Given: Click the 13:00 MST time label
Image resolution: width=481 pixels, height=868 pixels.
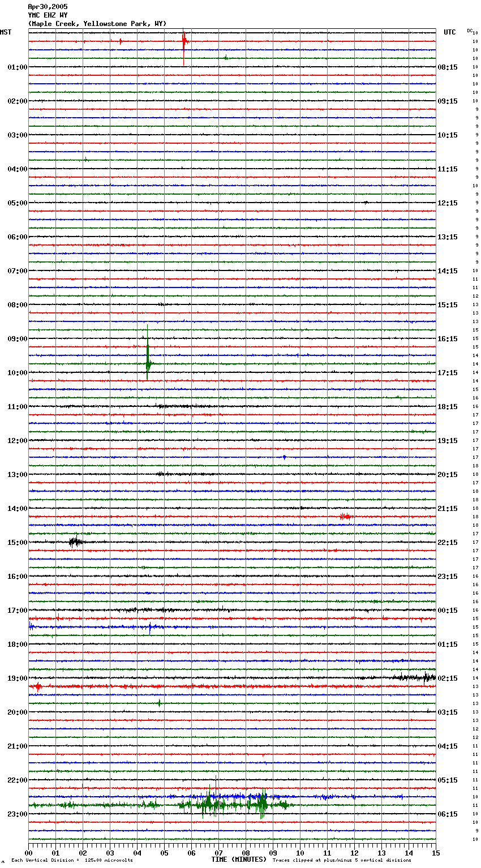Looking at the screenshot, I should (x=18, y=475).
